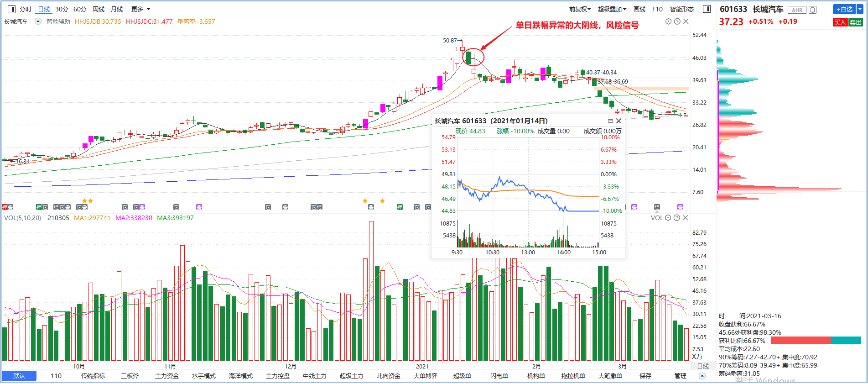Screen dimensions: 868x384
Task: Close the 2021年01月14日 intraday popup
Action: pos(619,121)
